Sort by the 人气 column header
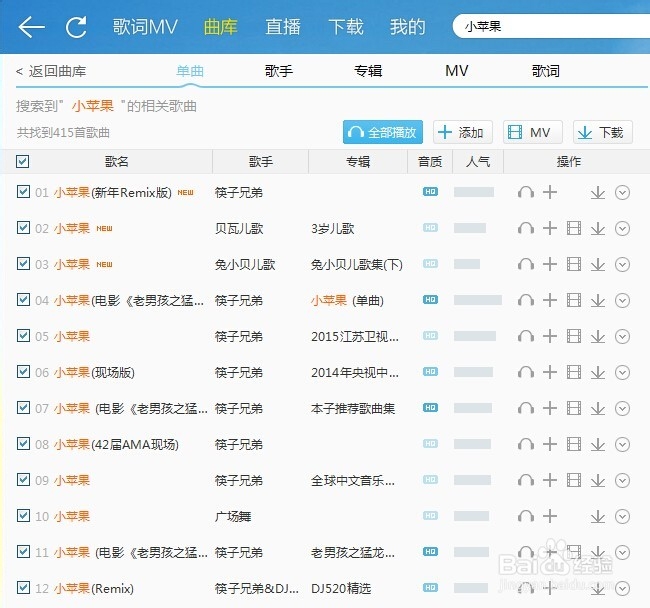Image resolution: width=650 pixels, height=608 pixels. [478, 161]
